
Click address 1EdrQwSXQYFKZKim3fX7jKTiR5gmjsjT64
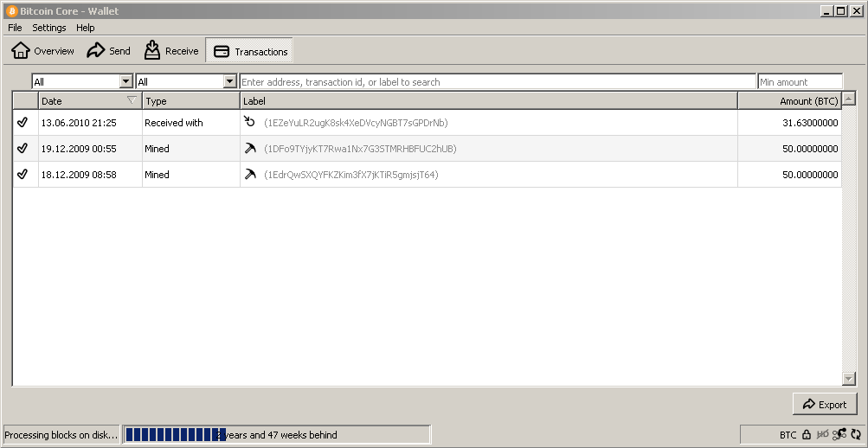tap(351, 175)
